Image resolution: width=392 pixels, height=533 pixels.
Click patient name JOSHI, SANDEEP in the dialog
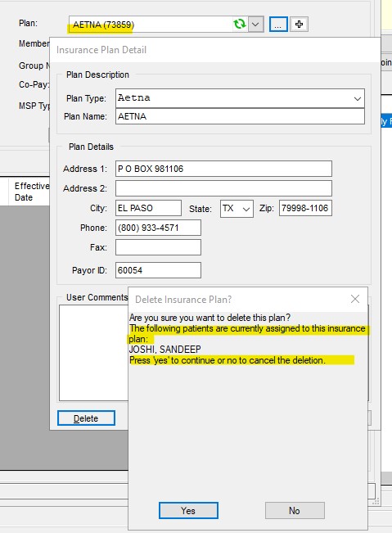[164, 350]
